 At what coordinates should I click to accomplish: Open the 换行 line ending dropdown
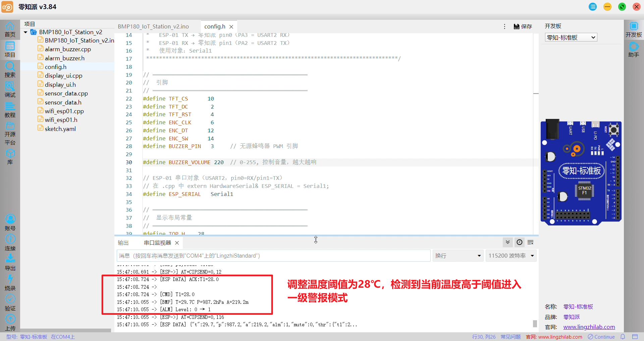point(458,256)
